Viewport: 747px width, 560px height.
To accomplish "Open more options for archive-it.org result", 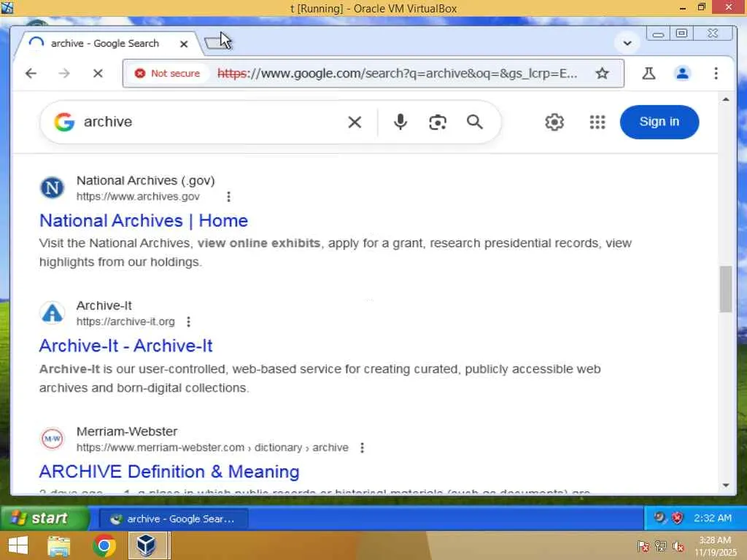I will tap(189, 322).
